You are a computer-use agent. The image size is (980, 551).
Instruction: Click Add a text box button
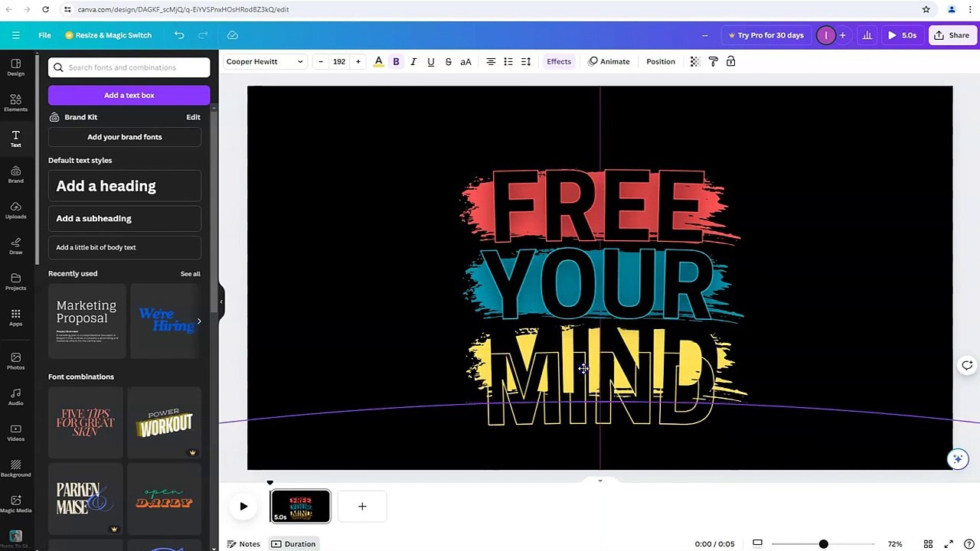pyautogui.click(x=129, y=95)
